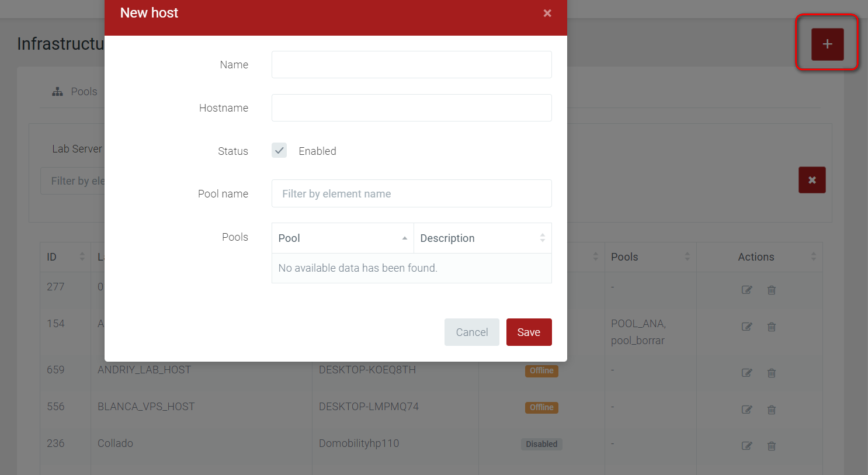Sort the dialog table by Description column
This screenshot has height=475, width=868.
pos(482,238)
